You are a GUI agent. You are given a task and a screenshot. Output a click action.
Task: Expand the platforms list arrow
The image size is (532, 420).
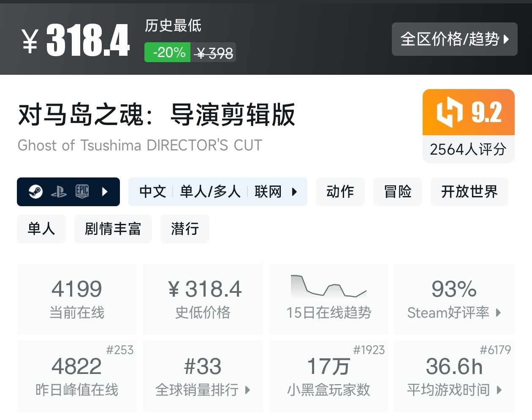click(x=105, y=192)
